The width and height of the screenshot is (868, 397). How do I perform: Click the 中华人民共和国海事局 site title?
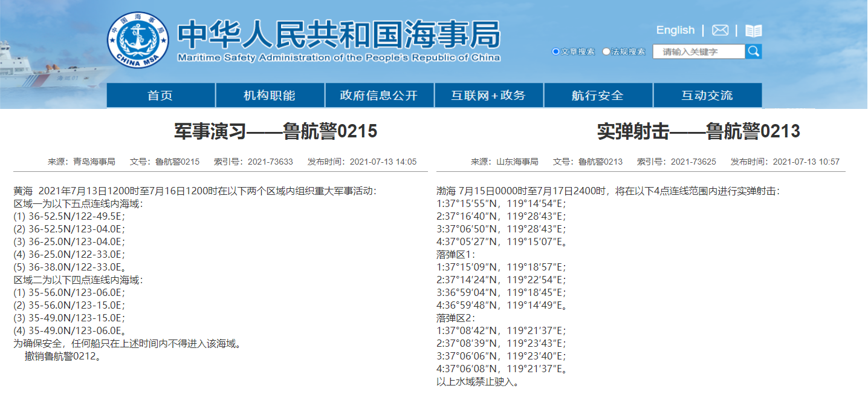(338, 35)
